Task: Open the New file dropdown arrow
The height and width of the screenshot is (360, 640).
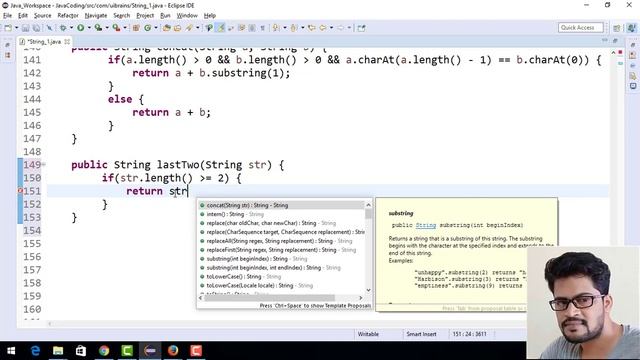Action: [x=16, y=28]
